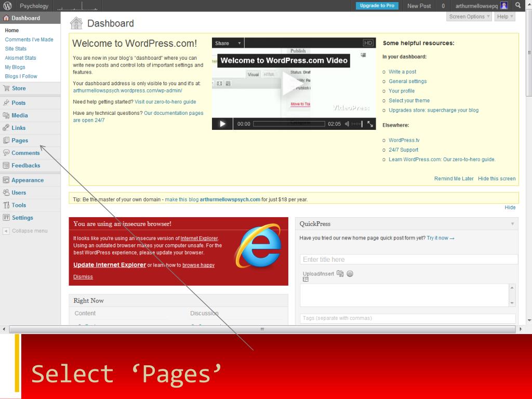Open the search magnifier icon in admin bar
This screenshot has height=399, width=532.
(518, 5)
